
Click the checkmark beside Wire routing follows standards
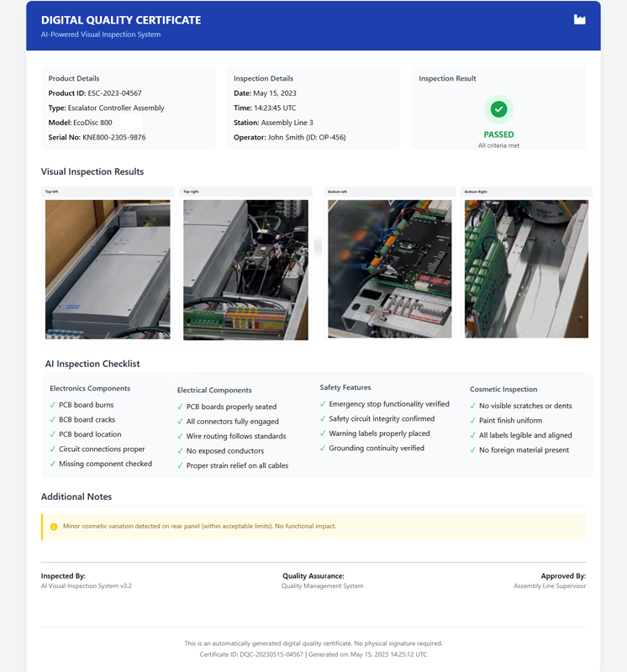point(180,436)
